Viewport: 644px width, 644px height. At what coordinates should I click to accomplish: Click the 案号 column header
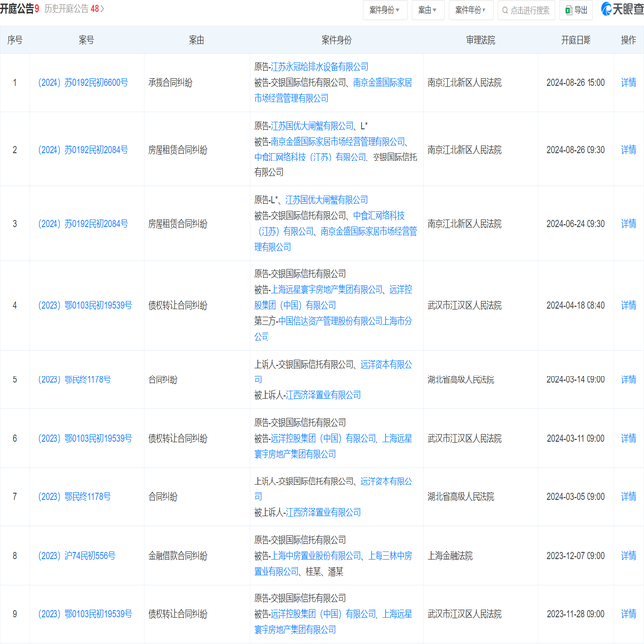click(x=86, y=40)
